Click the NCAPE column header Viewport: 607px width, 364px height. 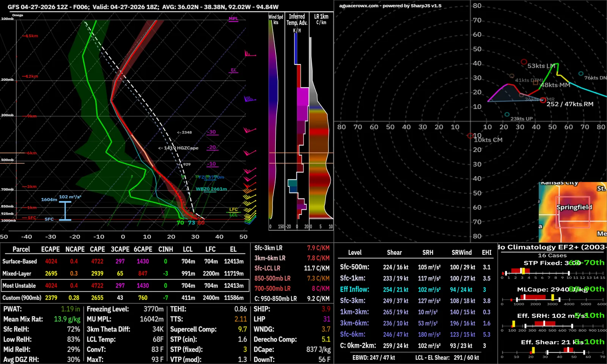(x=75, y=249)
